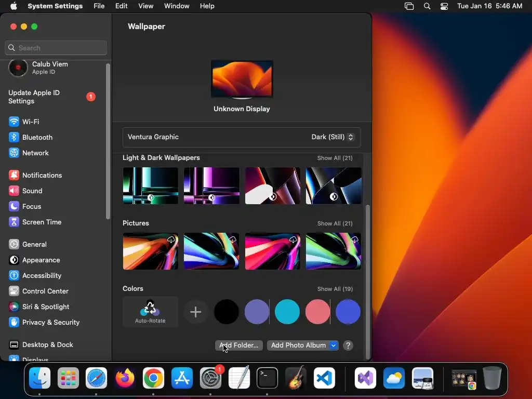Open the File menu

[x=99, y=6]
